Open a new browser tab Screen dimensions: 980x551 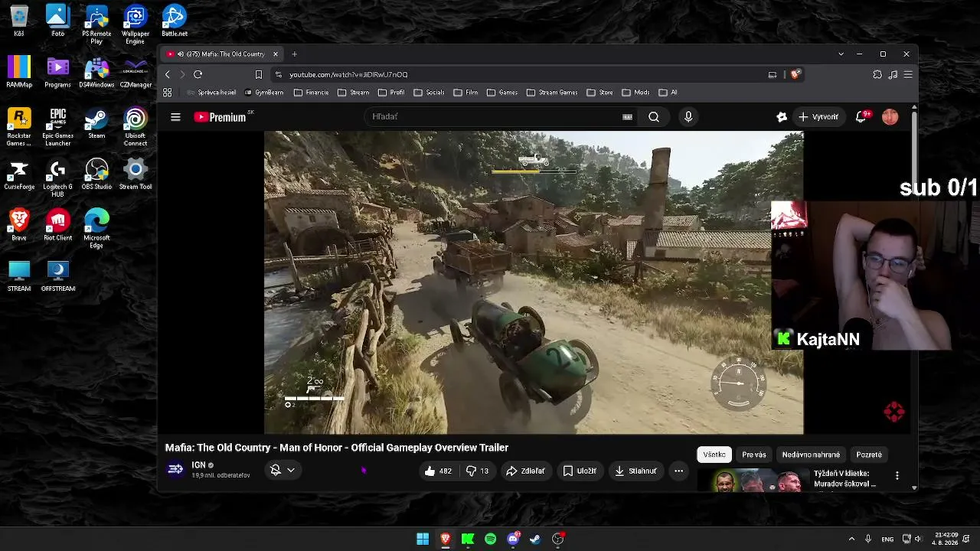pos(294,54)
